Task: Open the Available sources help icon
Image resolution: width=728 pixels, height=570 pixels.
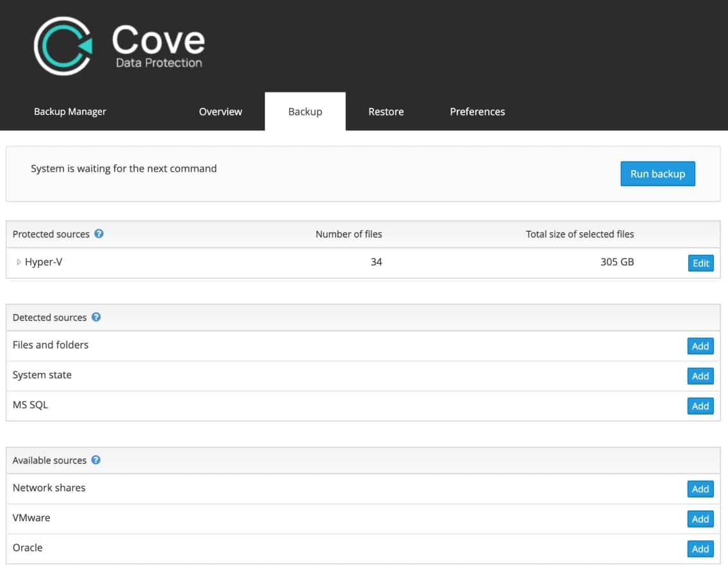Action: point(96,460)
